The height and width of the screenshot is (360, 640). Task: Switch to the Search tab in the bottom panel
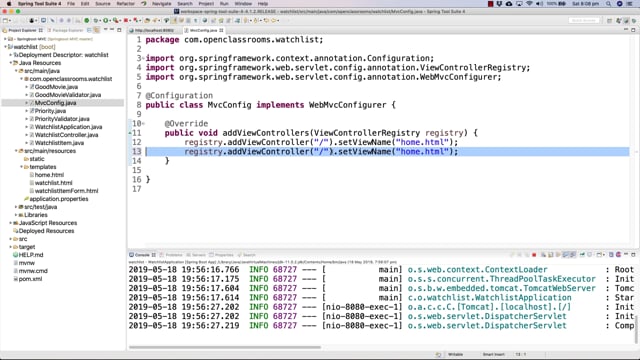[246, 255]
